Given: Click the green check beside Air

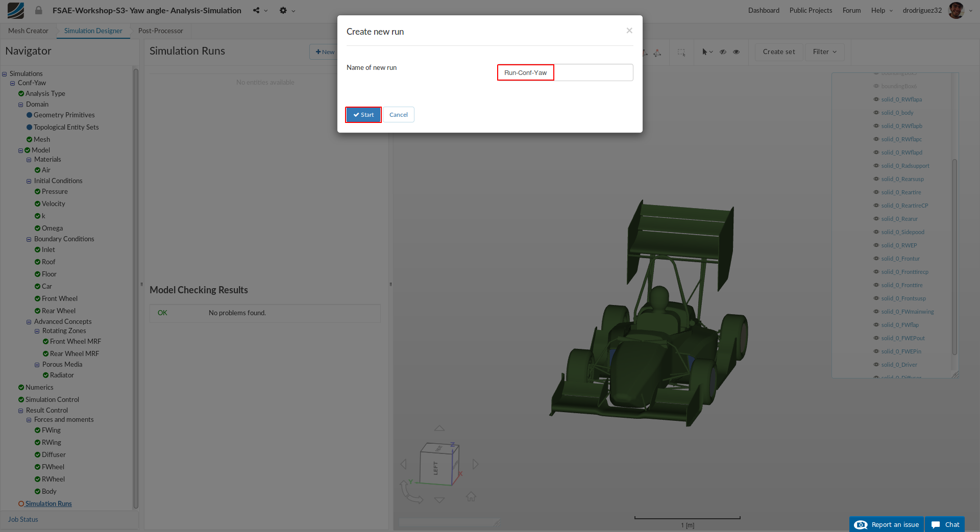Looking at the screenshot, I should (x=37, y=170).
